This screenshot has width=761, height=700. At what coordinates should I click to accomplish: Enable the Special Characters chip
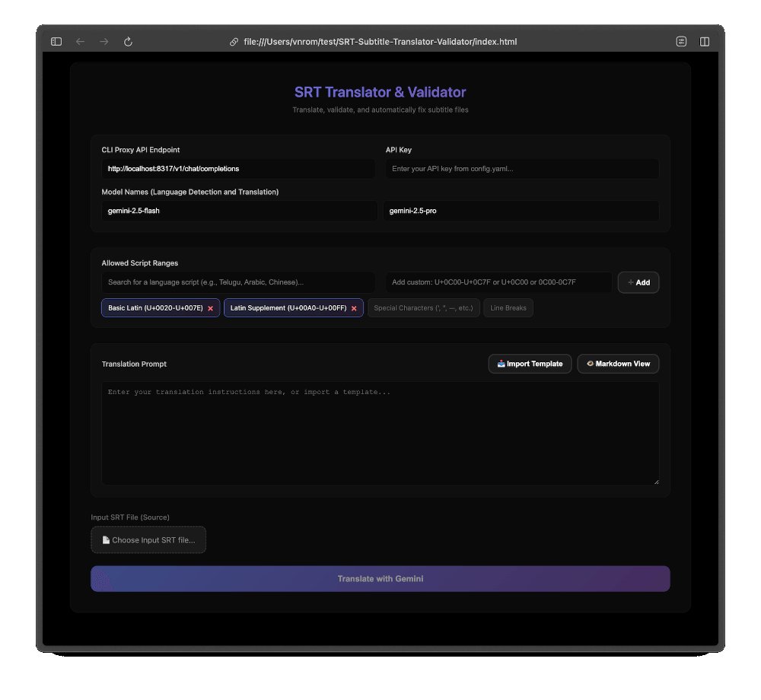tap(423, 308)
